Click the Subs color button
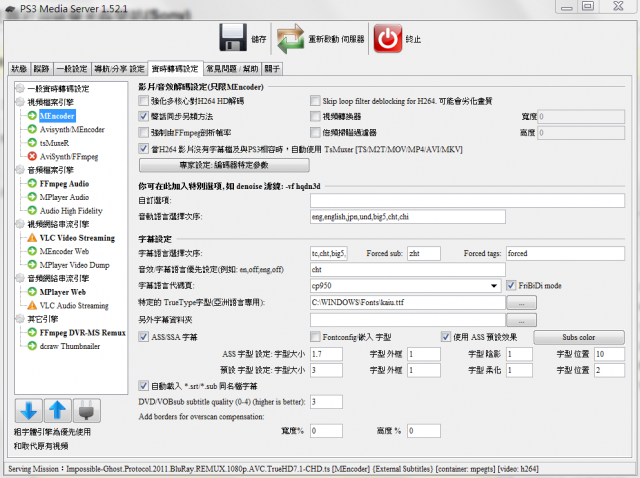Viewport: 640px width, 478px height. pyautogui.click(x=579, y=337)
